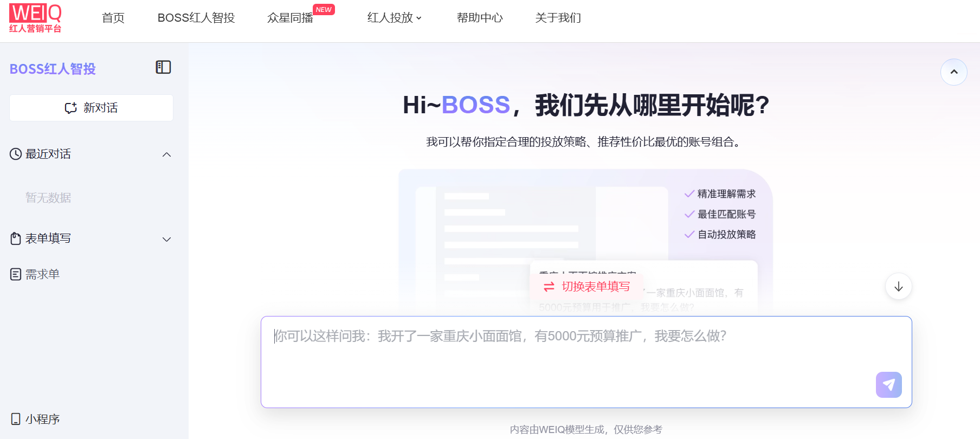Go to 首页 in the top navigation
980x439 pixels.
(113, 18)
